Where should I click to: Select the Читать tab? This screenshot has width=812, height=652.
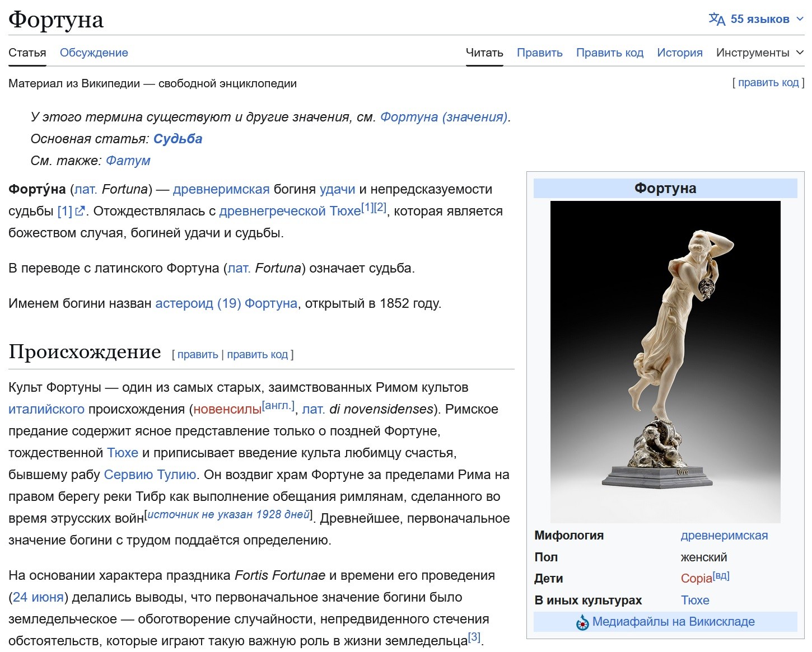(x=484, y=53)
